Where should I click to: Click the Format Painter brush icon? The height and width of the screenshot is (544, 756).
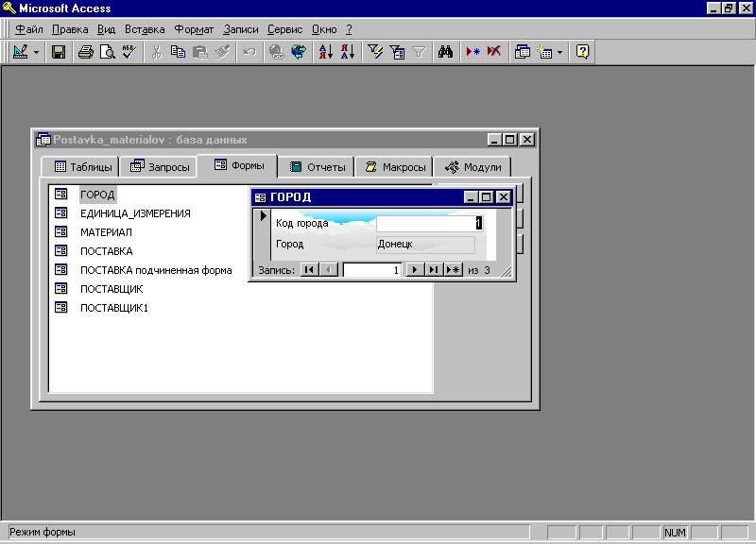point(222,52)
